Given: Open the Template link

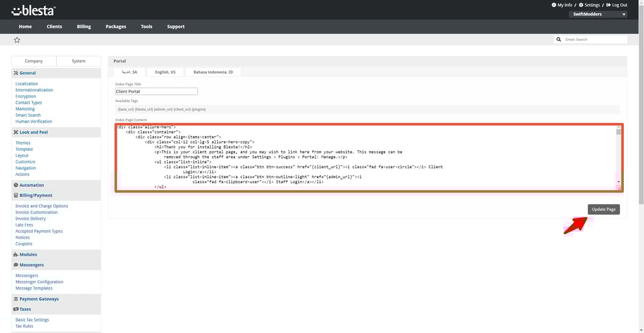Looking at the screenshot, I should (x=25, y=149).
